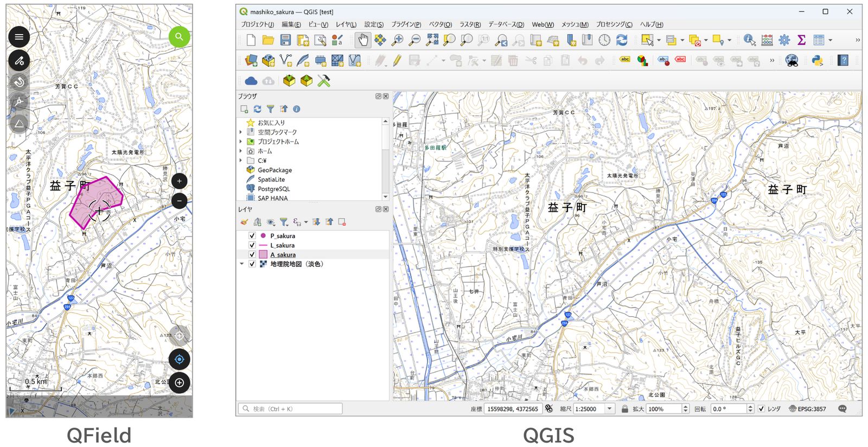Uncheck the A_sakura layer visibility checkbox
Viewport: 868px width, 447px height.
click(252, 254)
